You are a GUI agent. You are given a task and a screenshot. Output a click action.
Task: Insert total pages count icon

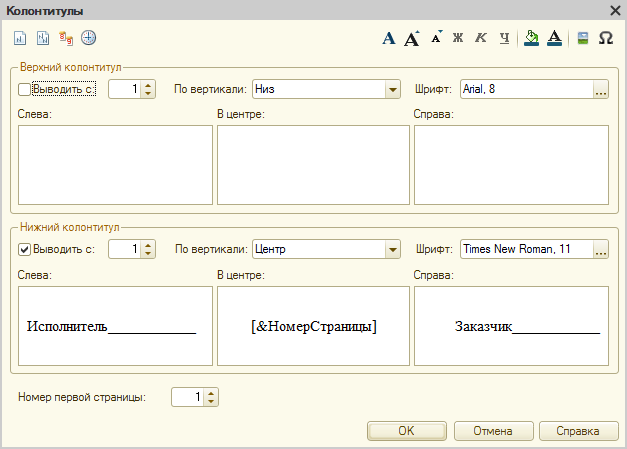pyautogui.click(x=43, y=38)
